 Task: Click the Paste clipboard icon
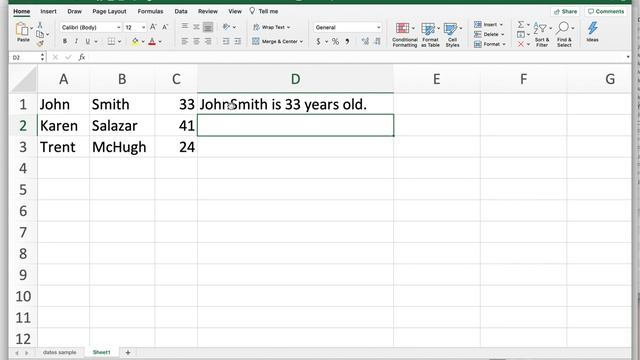pyautogui.click(x=22, y=29)
